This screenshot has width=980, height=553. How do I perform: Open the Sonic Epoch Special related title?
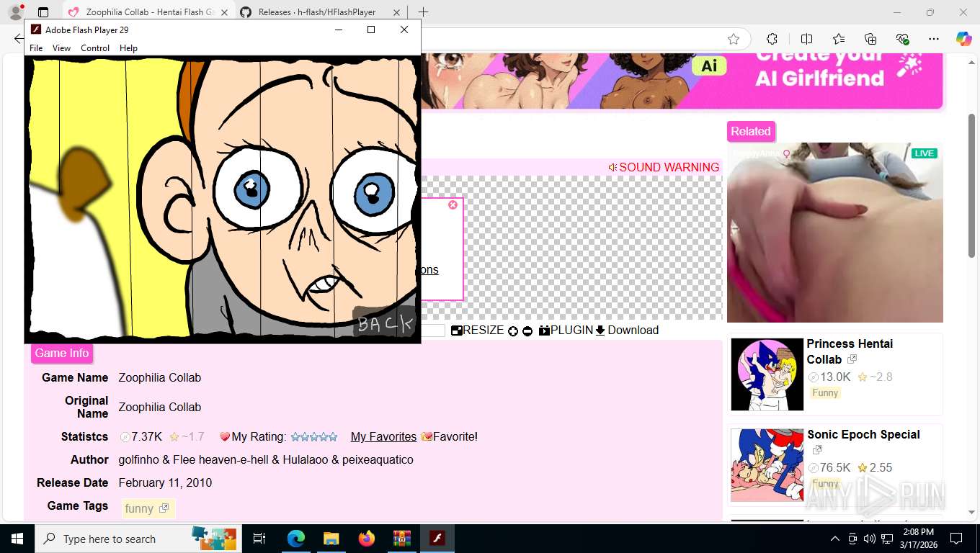click(863, 434)
